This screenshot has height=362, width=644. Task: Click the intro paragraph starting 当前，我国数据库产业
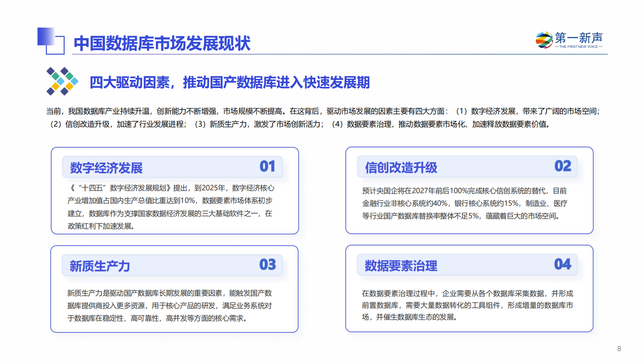[323, 118]
